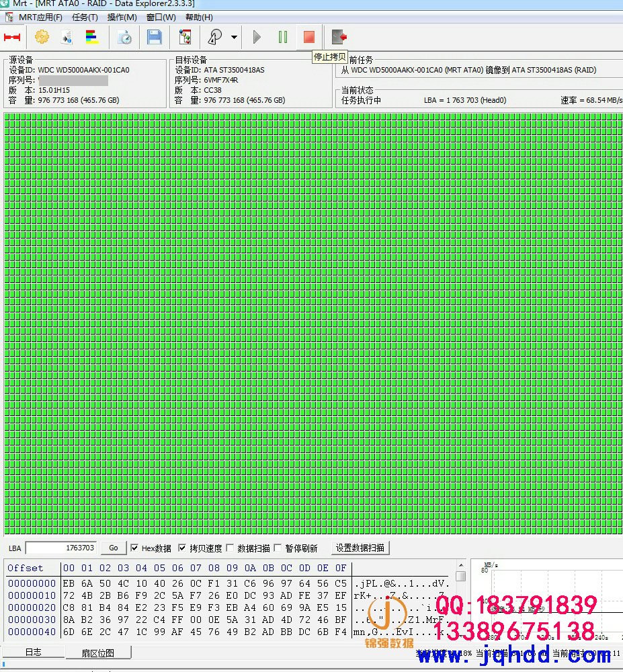The width and height of the screenshot is (623, 672).
Task: Click the drafting compass tool icon
Action: tap(215, 37)
